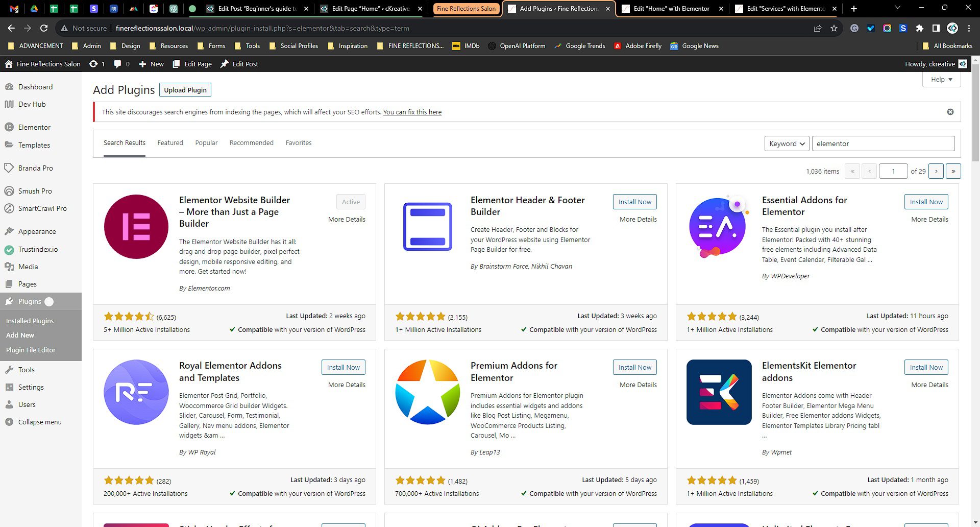Image resolution: width=980 pixels, height=527 pixels.
Task: Install Premium Addons for Elementor
Action: click(x=635, y=367)
